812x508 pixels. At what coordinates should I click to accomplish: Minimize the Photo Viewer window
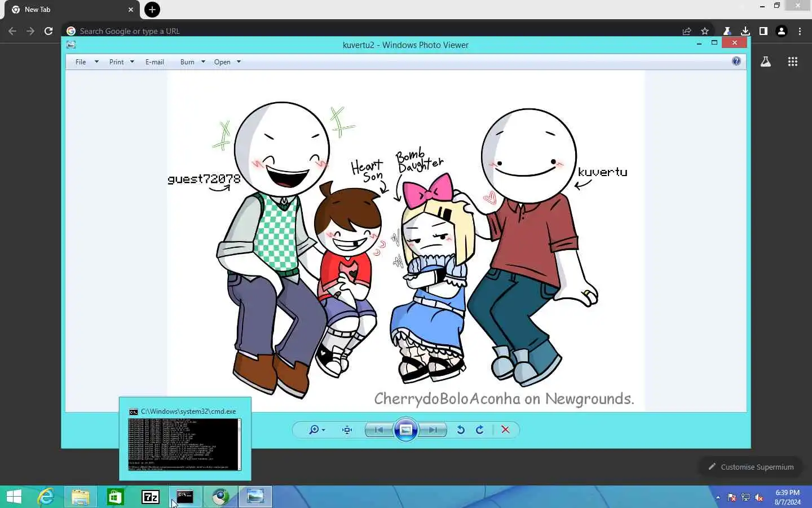tap(699, 43)
